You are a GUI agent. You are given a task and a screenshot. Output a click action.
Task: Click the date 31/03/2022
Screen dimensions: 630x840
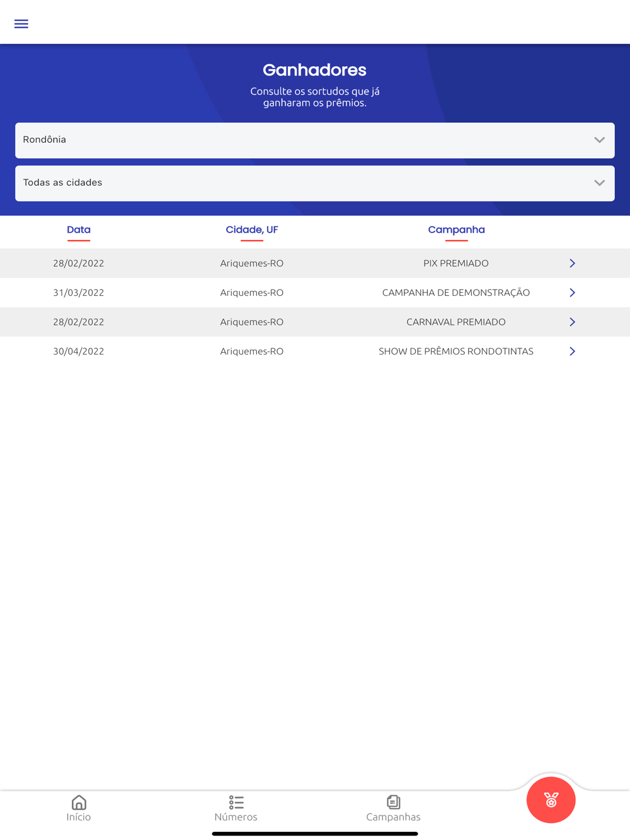pos(79,293)
